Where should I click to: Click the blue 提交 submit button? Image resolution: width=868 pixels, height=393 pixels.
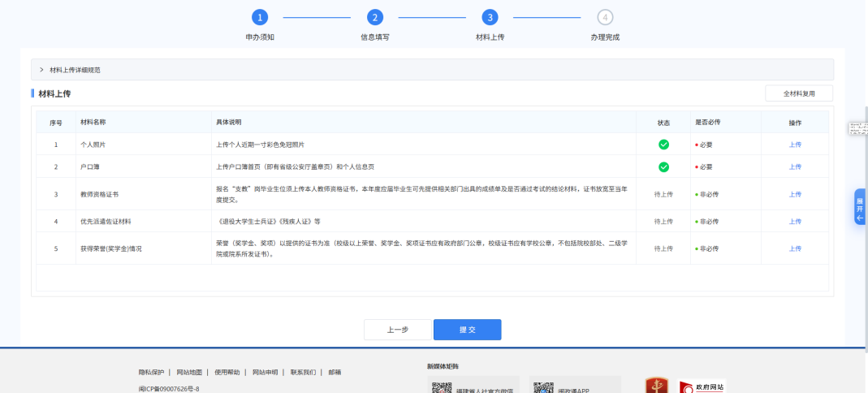click(x=467, y=330)
